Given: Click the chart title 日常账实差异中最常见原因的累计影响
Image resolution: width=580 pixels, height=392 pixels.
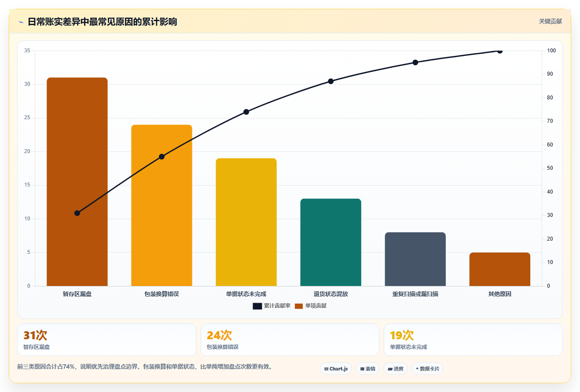Looking at the screenshot, I should 102,22.
